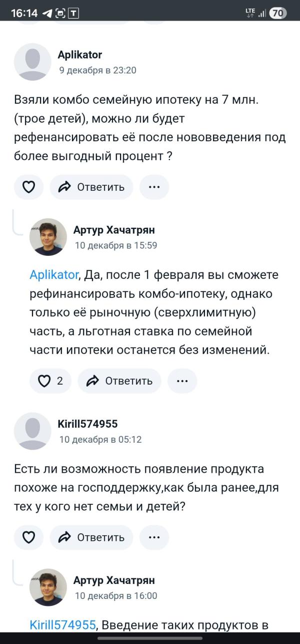300x644 pixels.
Task: Open the three-dot menu on Артур Хачатрян's reply
Action: pyautogui.click(x=182, y=381)
